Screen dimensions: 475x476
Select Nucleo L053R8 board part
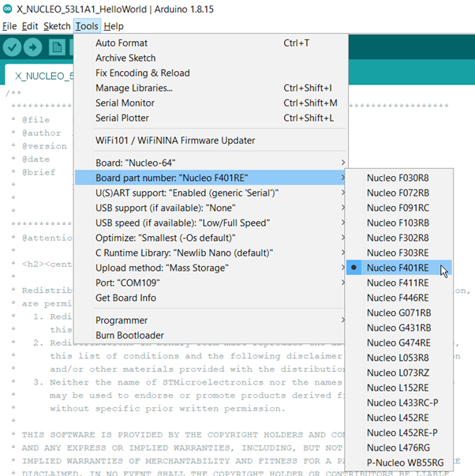point(398,358)
